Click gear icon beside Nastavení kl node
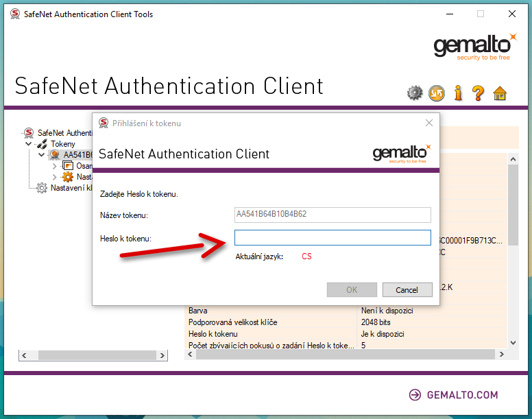 (x=42, y=188)
